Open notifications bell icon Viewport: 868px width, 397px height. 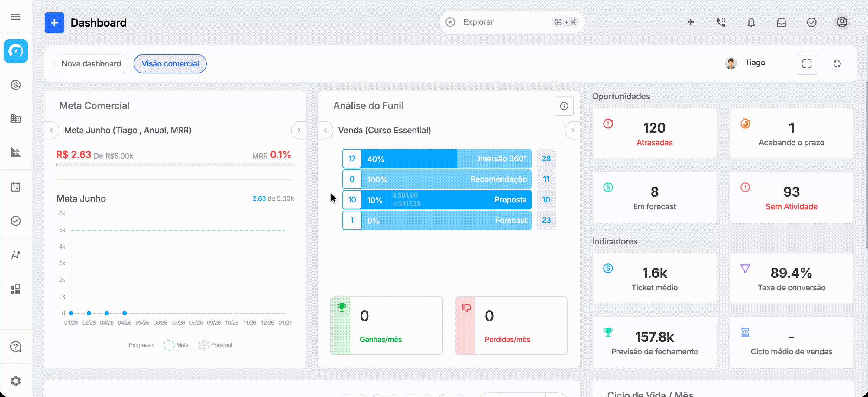pos(751,22)
